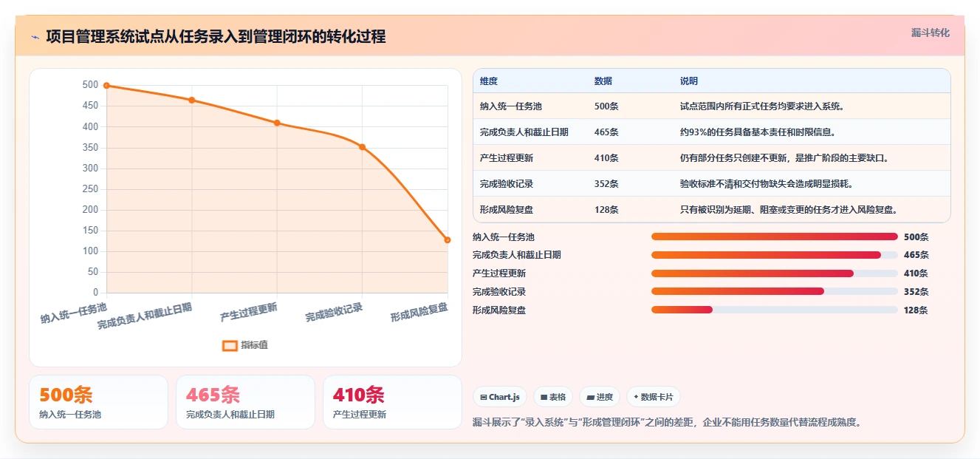
Task: Click the footer note starting 漏斗展示了
Action: point(667,423)
